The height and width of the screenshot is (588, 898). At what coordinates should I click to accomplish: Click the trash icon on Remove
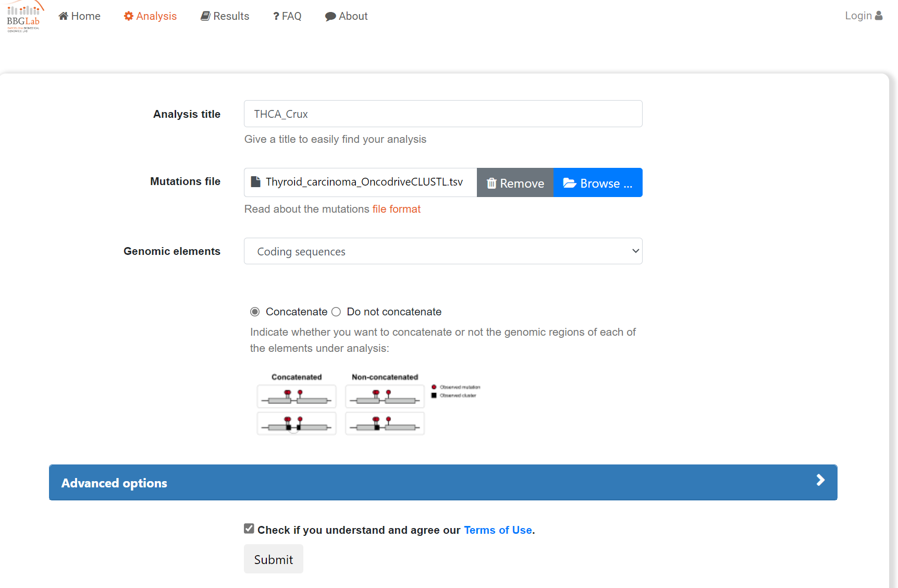491,183
